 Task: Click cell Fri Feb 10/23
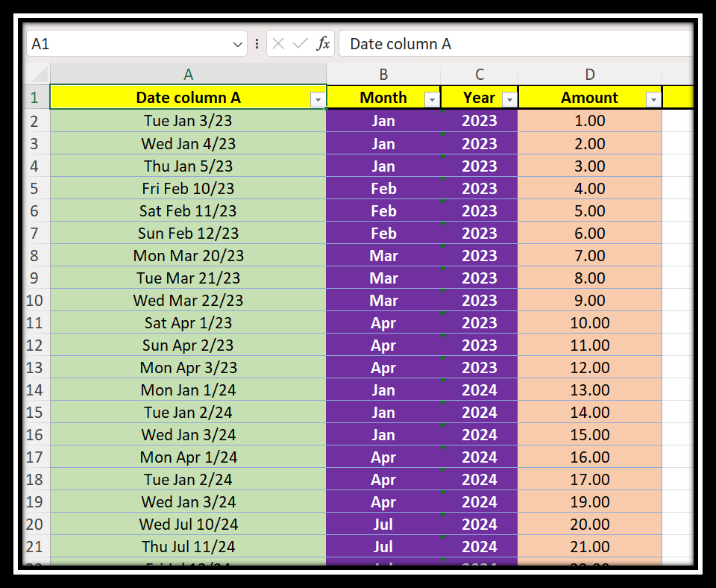pos(188,188)
